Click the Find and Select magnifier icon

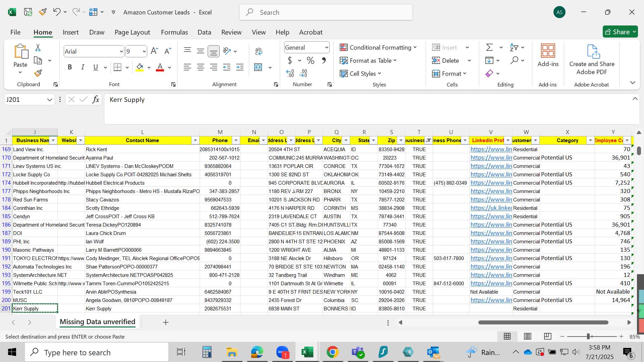point(514,60)
